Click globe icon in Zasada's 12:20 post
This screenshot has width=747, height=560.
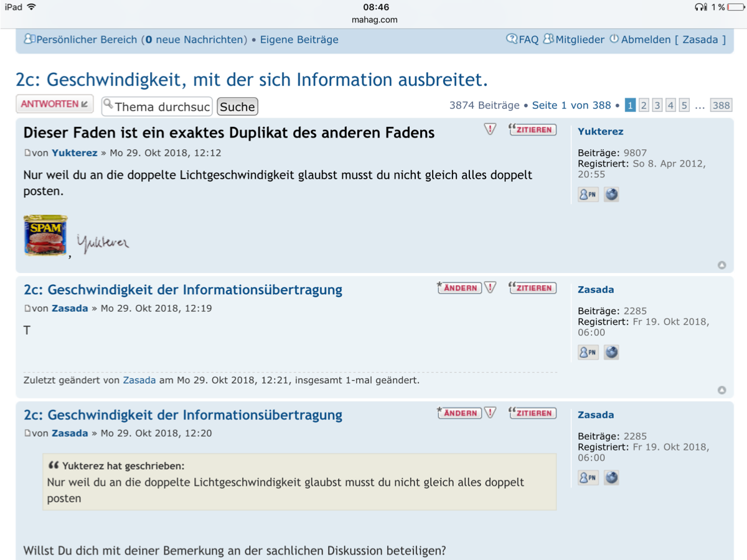click(611, 478)
